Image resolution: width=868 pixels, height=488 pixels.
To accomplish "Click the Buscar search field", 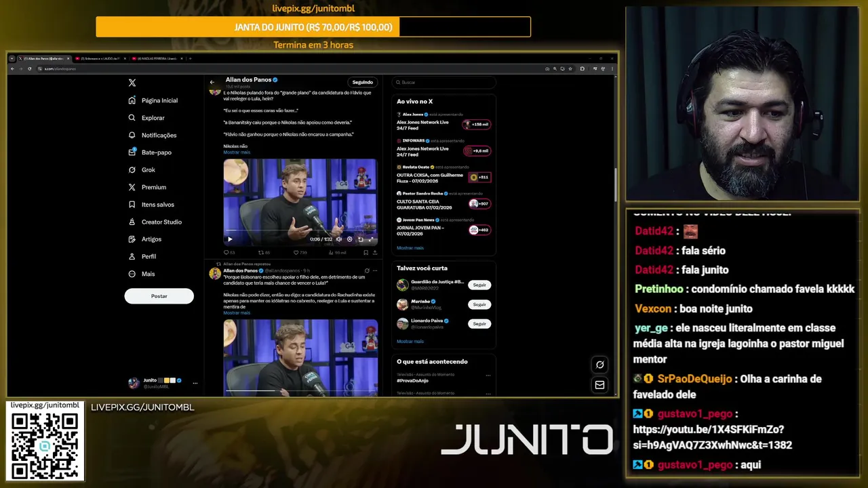I will tap(444, 83).
